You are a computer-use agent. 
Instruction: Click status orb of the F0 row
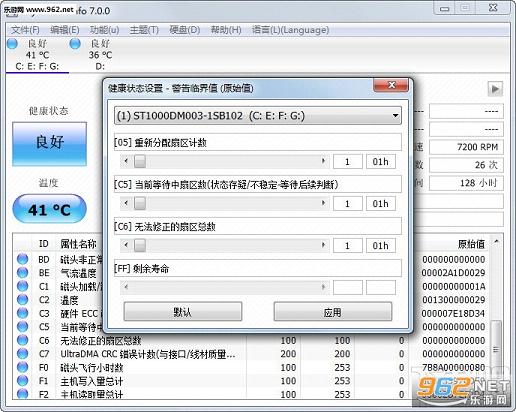22,367
